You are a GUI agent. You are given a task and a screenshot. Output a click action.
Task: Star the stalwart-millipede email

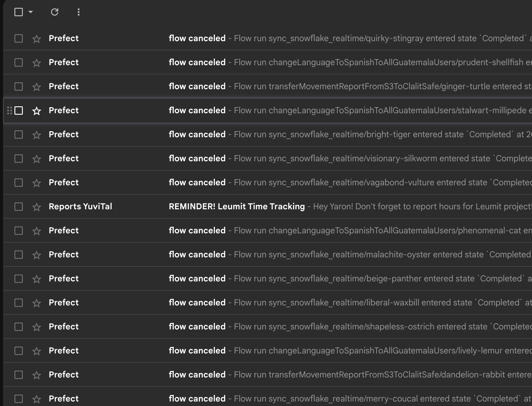pyautogui.click(x=37, y=111)
